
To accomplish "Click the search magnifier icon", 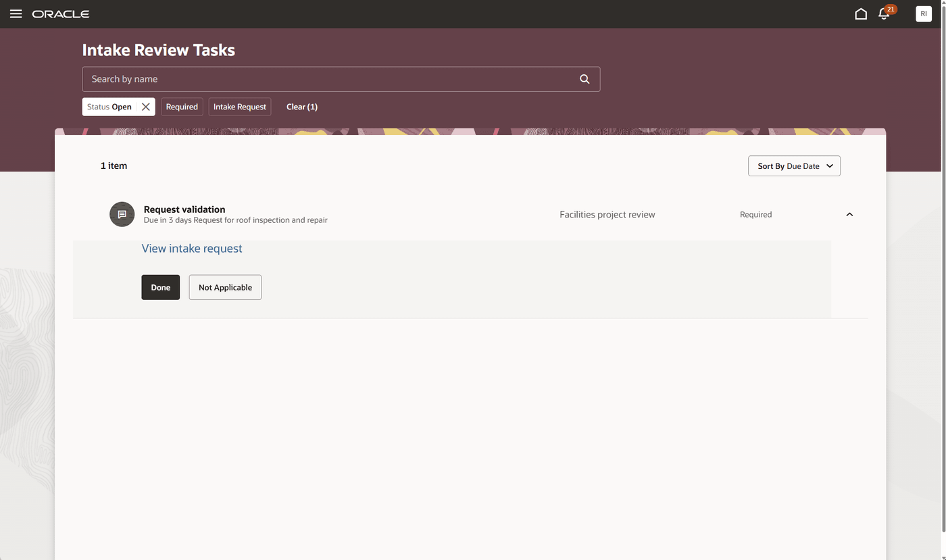I will [x=584, y=79].
